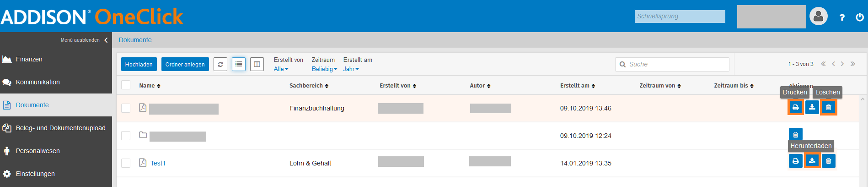The width and height of the screenshot is (868, 187).
Task: Switch to list view icon
Action: (239, 64)
